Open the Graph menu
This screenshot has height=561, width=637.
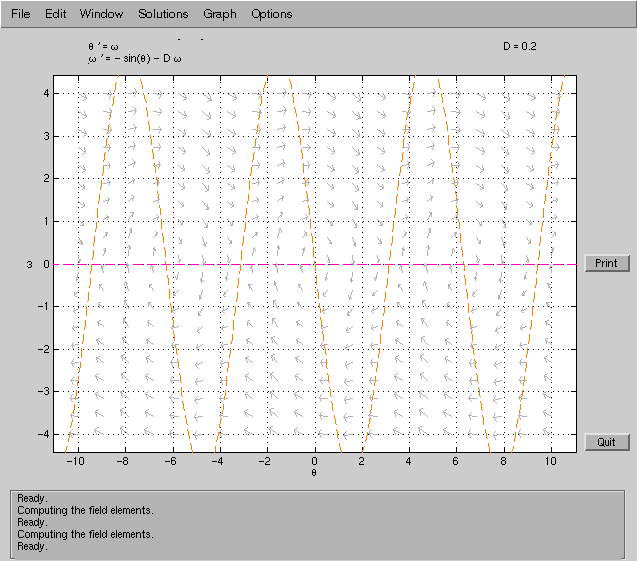pyautogui.click(x=220, y=14)
